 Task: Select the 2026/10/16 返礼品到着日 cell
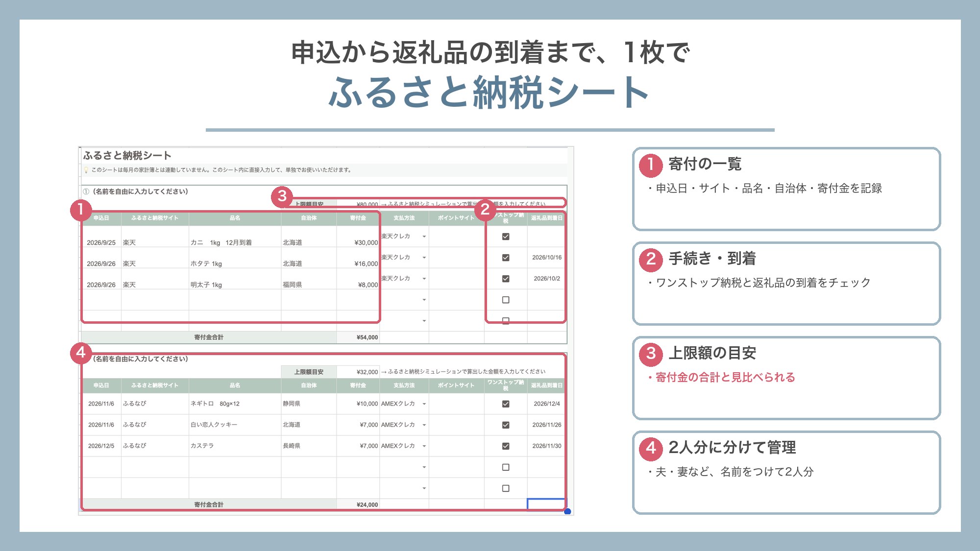click(547, 258)
